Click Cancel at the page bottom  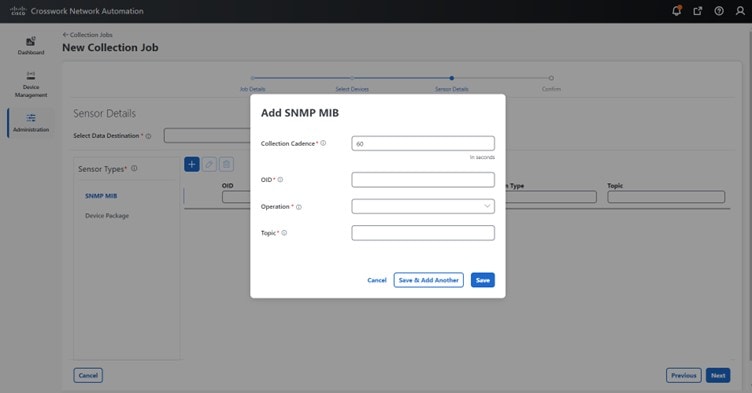(88, 375)
